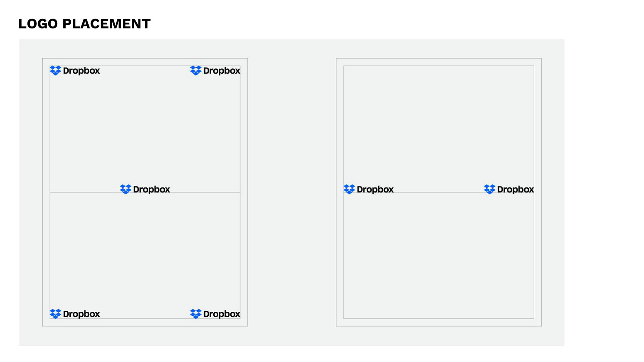Select the right-edge Dropbox wordmark on right page
This screenshot has width=644, height=362.
coord(516,190)
